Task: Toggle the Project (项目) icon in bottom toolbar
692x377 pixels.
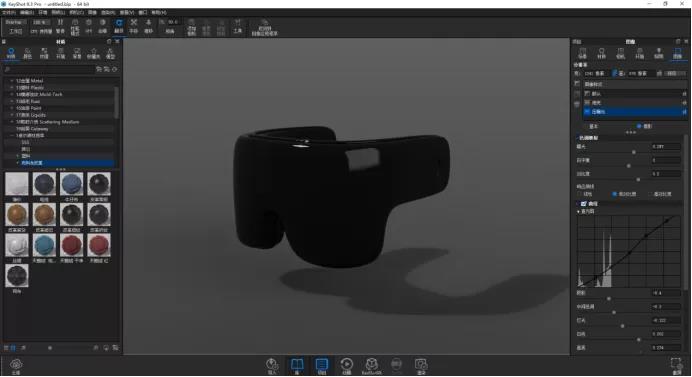Action: coord(322,366)
